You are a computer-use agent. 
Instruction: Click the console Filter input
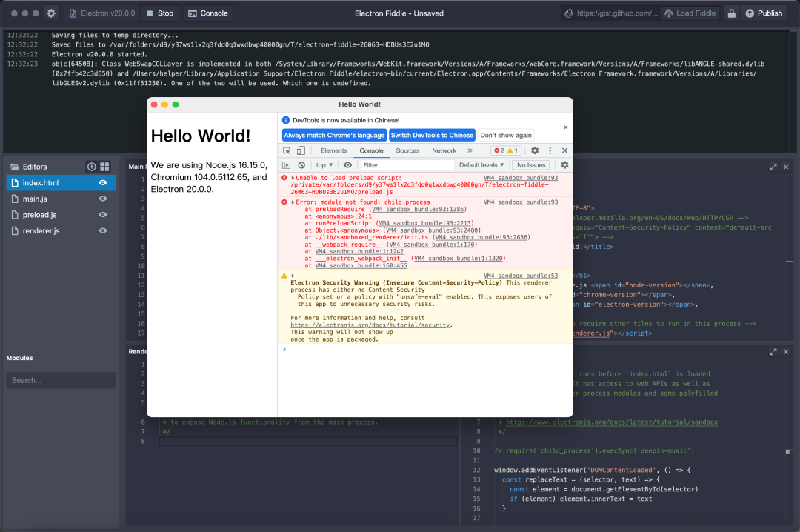pyautogui.click(x=407, y=165)
